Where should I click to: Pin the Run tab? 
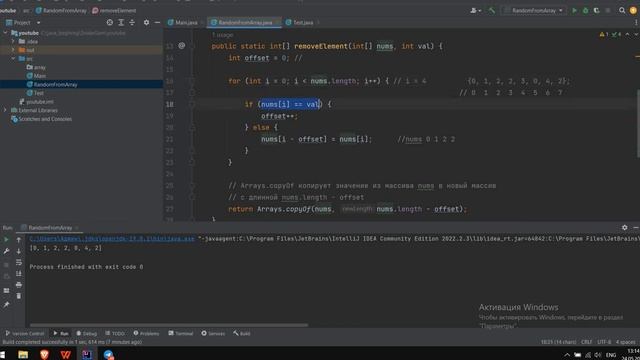6,304
